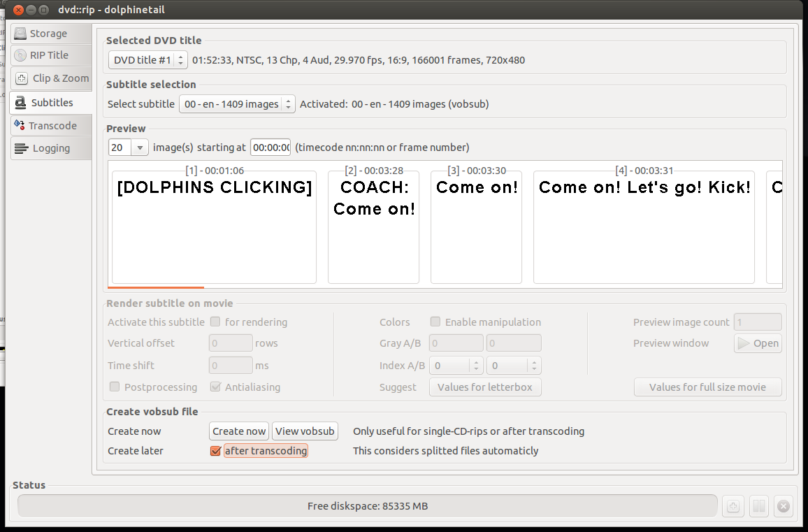
Task: Click the Clip & Zoom plus icon
Action: pos(22,78)
